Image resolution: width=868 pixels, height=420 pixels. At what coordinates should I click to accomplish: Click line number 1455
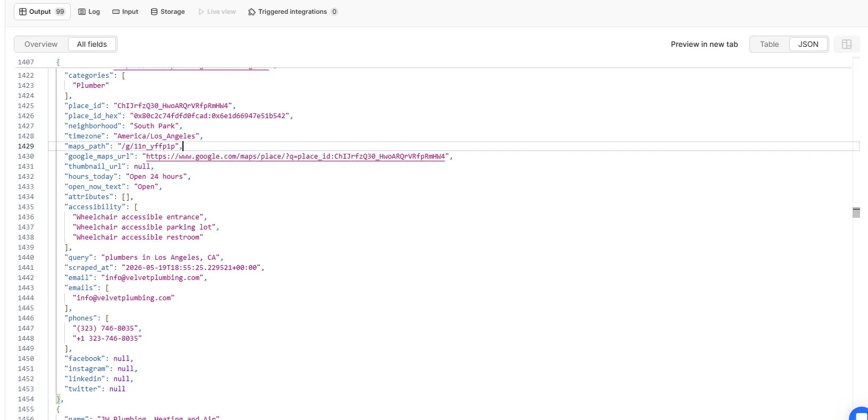tap(26, 409)
